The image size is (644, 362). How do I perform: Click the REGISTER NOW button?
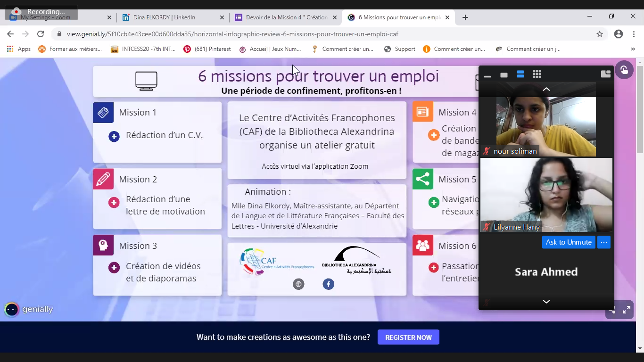point(408,337)
